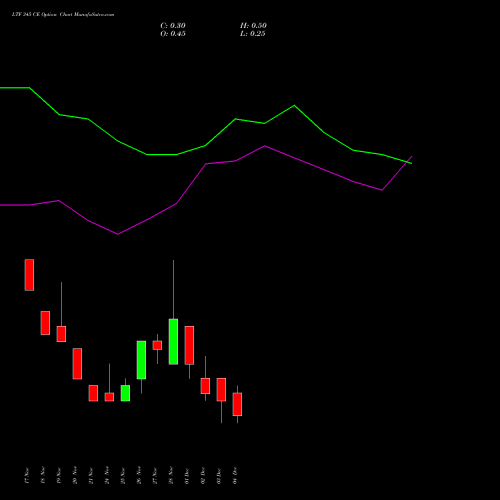The height and width of the screenshot is (500, 500).
Task: Select the high value 'H: 0.50'
Action: [x=253, y=26]
